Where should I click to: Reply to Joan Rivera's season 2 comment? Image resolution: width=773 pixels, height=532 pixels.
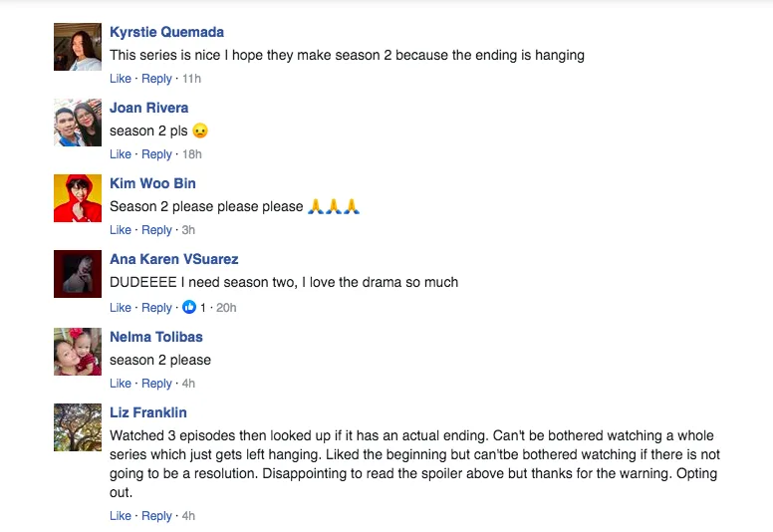(x=156, y=154)
